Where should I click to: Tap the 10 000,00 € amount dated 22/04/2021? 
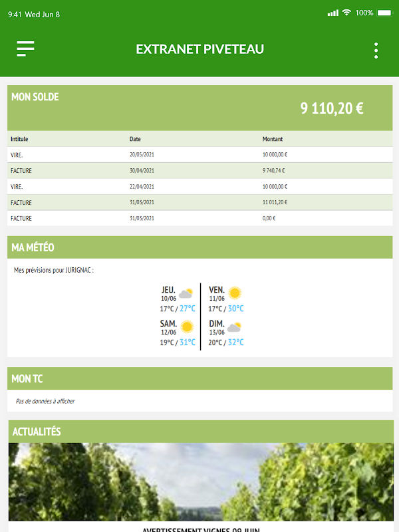coord(275,187)
